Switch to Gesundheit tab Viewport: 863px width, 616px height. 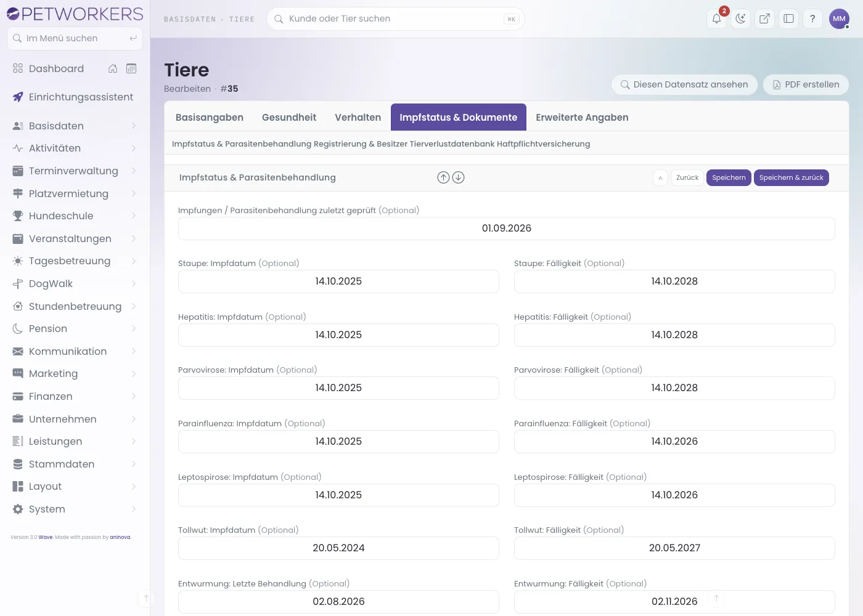pyautogui.click(x=289, y=117)
